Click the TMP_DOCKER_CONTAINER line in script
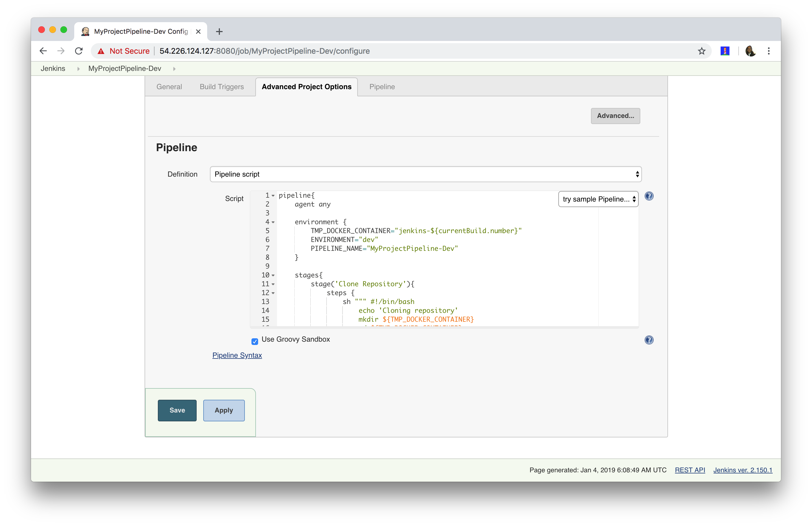The height and width of the screenshot is (526, 812). point(416,231)
